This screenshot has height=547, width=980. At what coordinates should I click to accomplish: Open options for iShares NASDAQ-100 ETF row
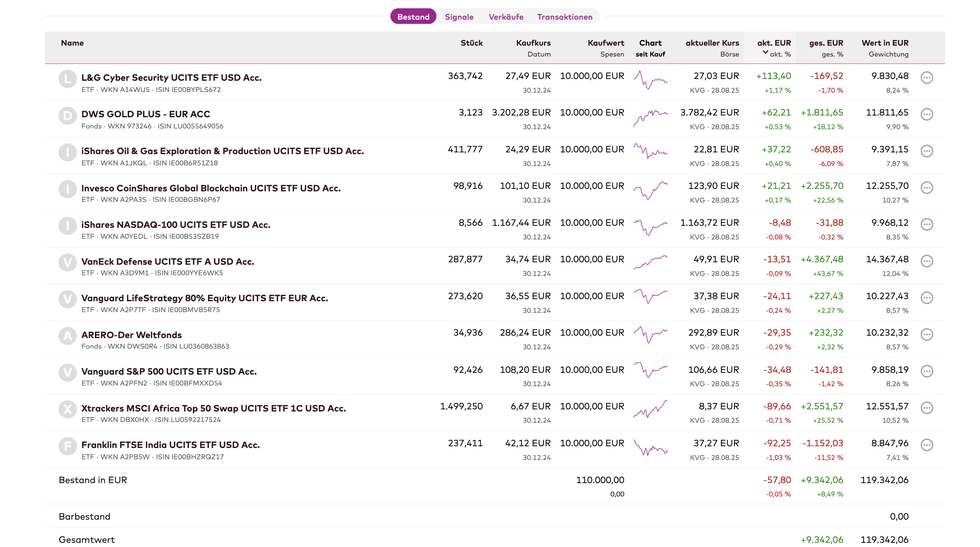pyautogui.click(x=926, y=224)
